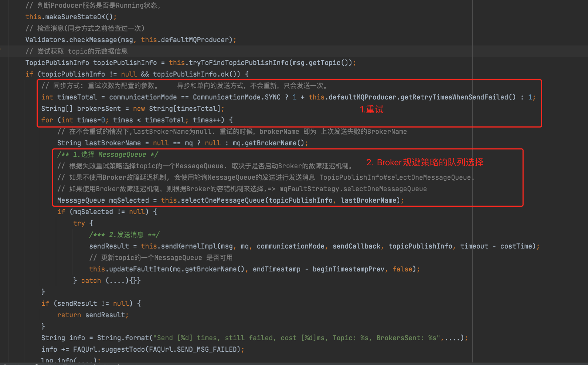The width and height of the screenshot is (588, 365).
Task: Click the 'catch' keyword
Action: [x=91, y=281]
